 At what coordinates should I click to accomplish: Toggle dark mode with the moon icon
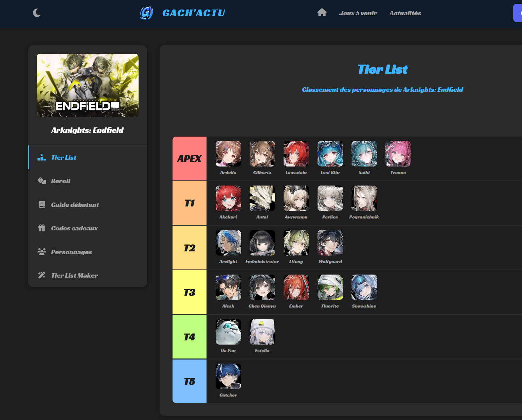37,13
